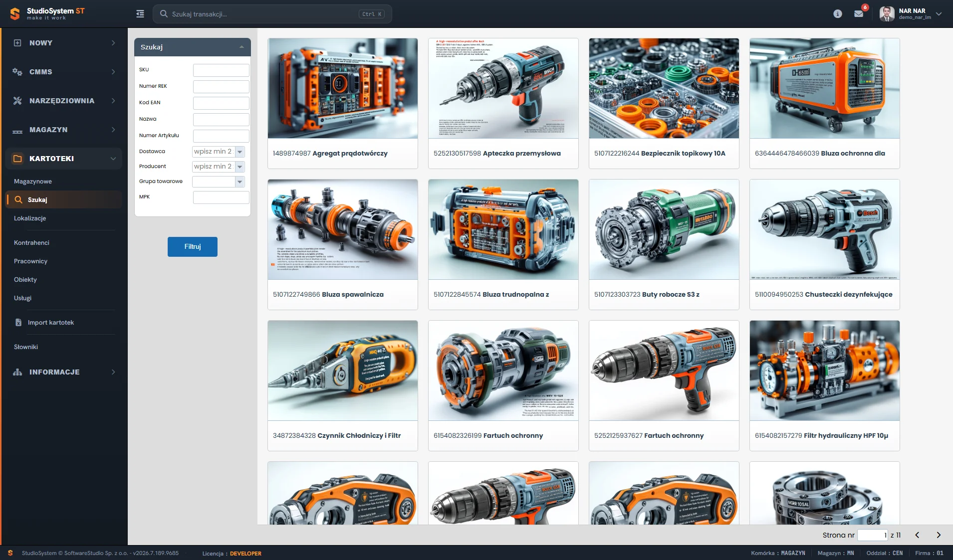
Task: Open the info circle icon
Action: pyautogui.click(x=838, y=14)
